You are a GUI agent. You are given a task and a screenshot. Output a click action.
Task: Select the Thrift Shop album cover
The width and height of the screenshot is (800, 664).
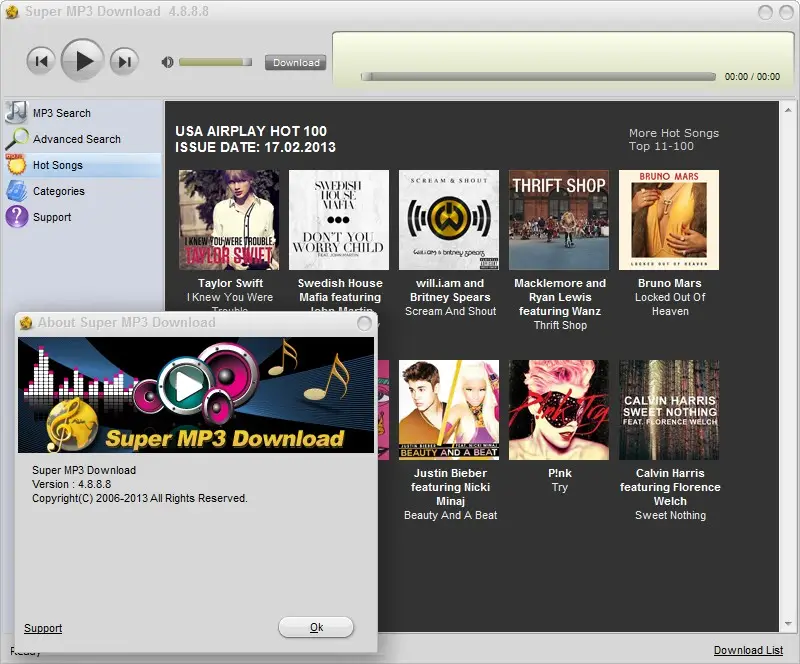(559, 220)
